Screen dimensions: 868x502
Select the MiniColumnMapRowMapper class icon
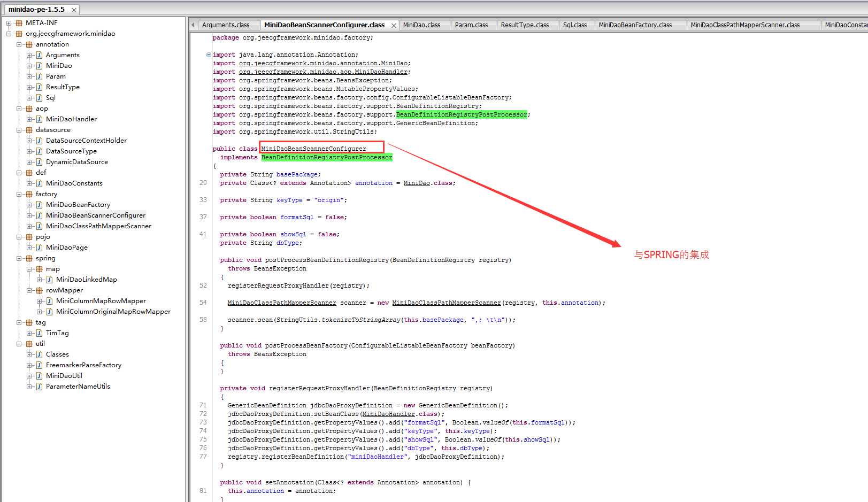pyautogui.click(x=49, y=301)
